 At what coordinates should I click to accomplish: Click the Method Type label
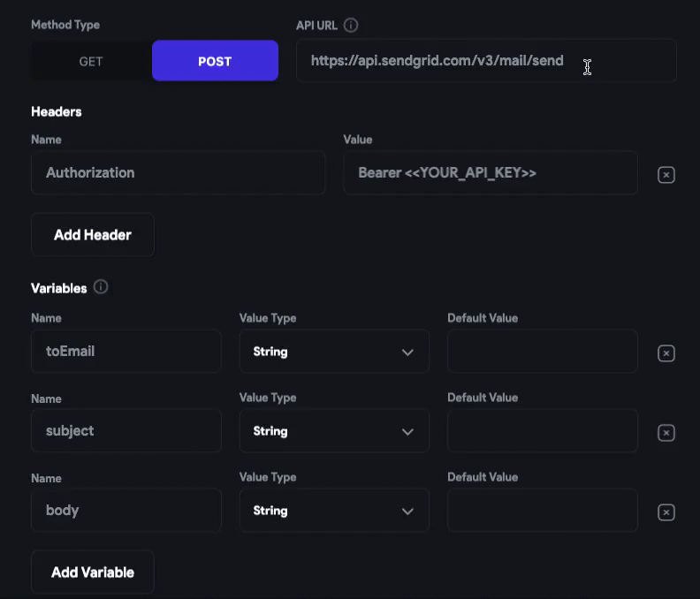[65, 25]
